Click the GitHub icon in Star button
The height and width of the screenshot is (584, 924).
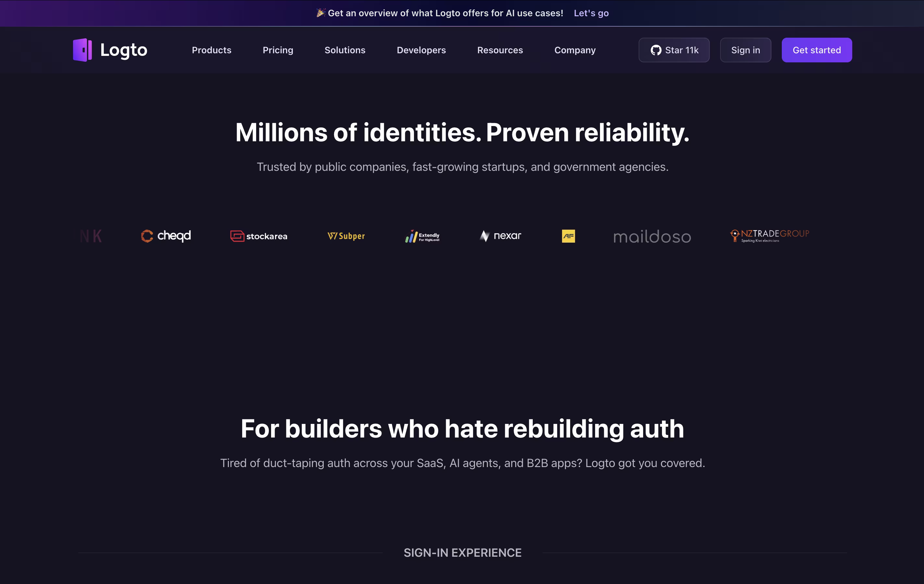pos(656,50)
